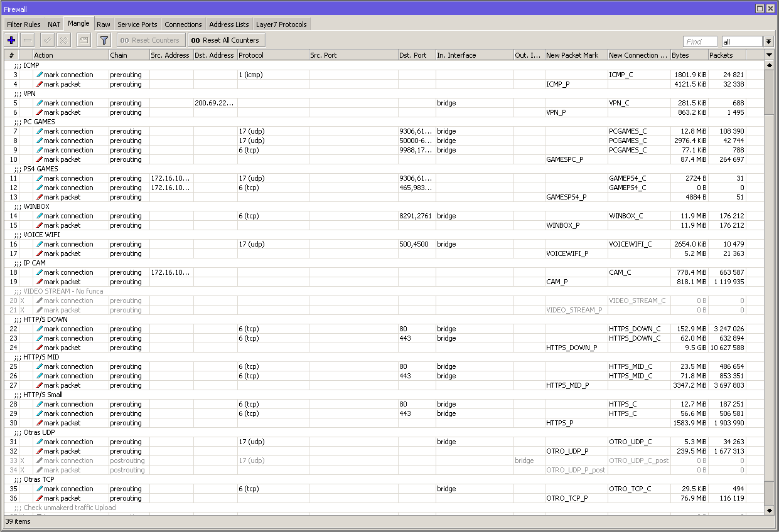Click the disabled X flag on rule 20
Viewport: 779px width, 532px height.
click(x=23, y=301)
